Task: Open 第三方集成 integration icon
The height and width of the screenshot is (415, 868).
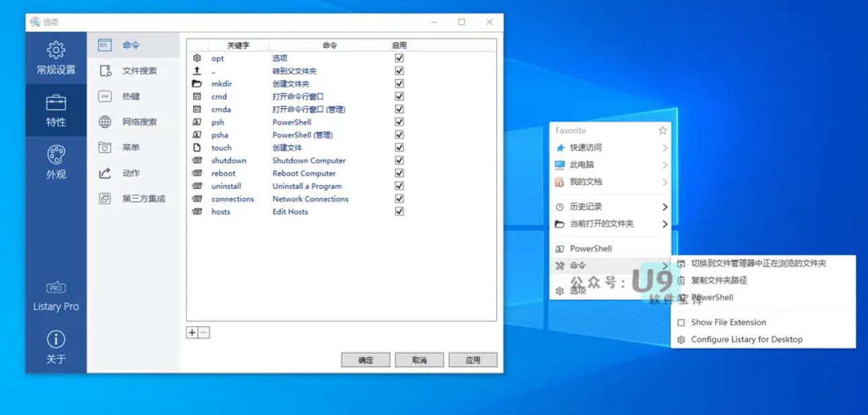Action: 106,199
